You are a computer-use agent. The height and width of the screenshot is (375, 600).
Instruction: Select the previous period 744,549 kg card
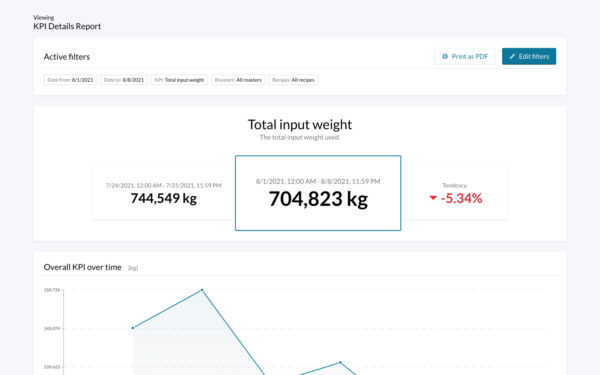pyautogui.click(x=164, y=194)
